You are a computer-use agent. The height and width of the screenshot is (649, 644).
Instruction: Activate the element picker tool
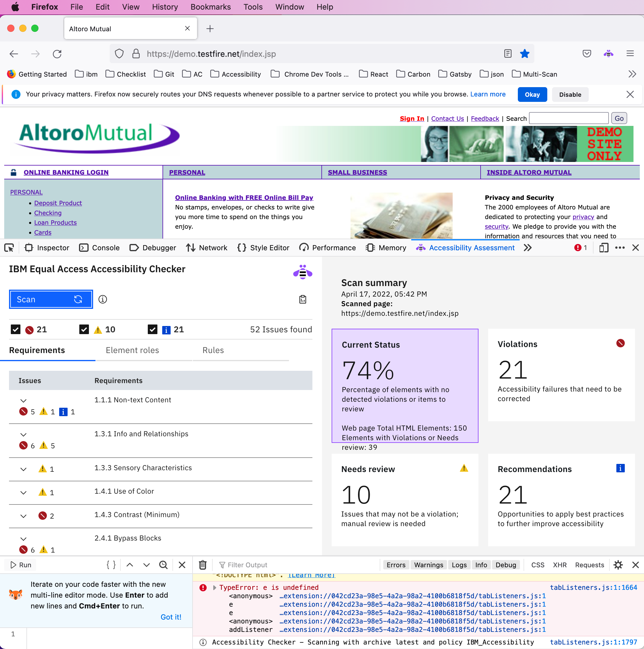click(x=9, y=248)
